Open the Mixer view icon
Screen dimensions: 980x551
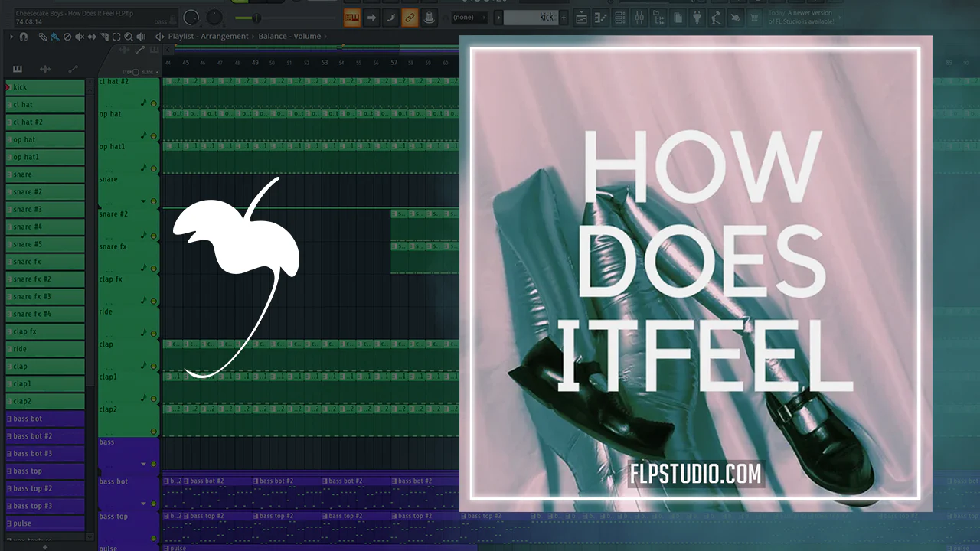click(639, 17)
